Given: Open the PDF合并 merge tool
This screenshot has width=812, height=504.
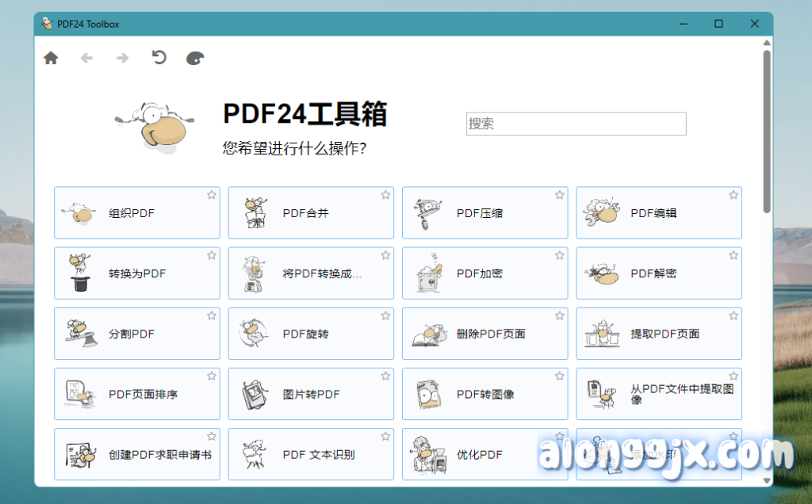Looking at the screenshot, I should pyautogui.click(x=310, y=213).
